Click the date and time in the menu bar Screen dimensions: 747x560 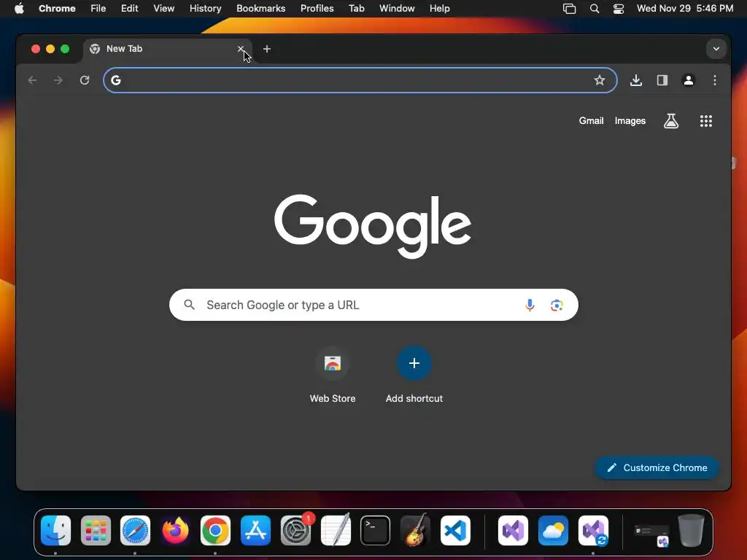point(685,9)
